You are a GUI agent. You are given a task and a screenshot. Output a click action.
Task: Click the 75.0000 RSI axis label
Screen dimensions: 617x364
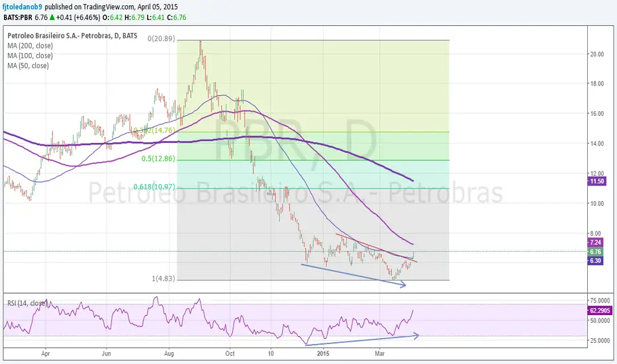click(600, 300)
